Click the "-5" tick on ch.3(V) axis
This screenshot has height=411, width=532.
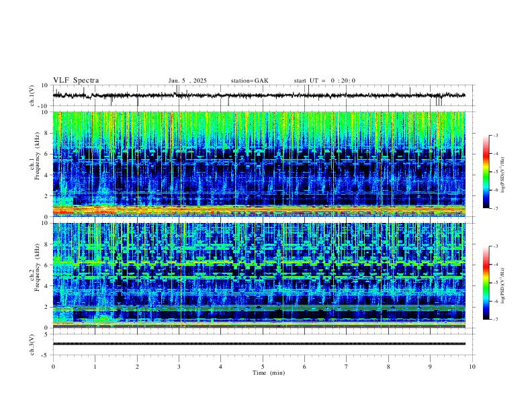click(46, 355)
